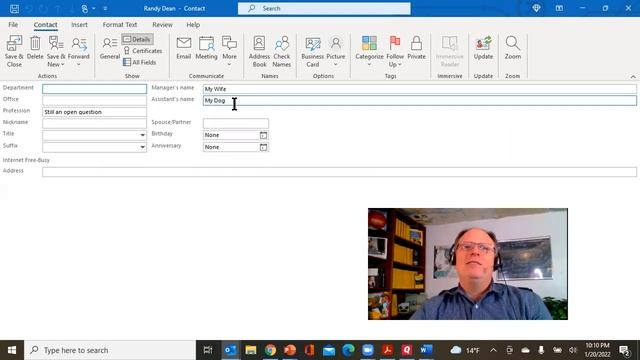Open Adobe Acrobat from taskbar
The image size is (640, 360).
tap(387, 350)
